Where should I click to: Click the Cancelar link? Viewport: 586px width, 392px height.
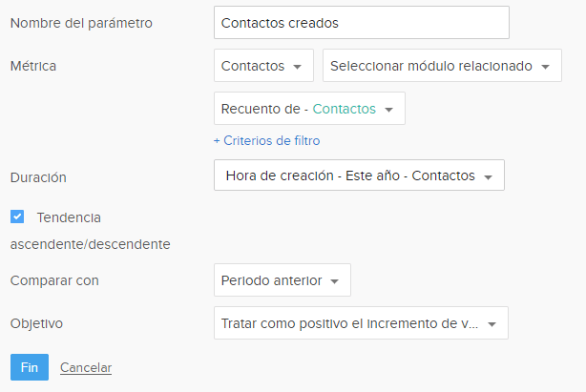click(86, 367)
